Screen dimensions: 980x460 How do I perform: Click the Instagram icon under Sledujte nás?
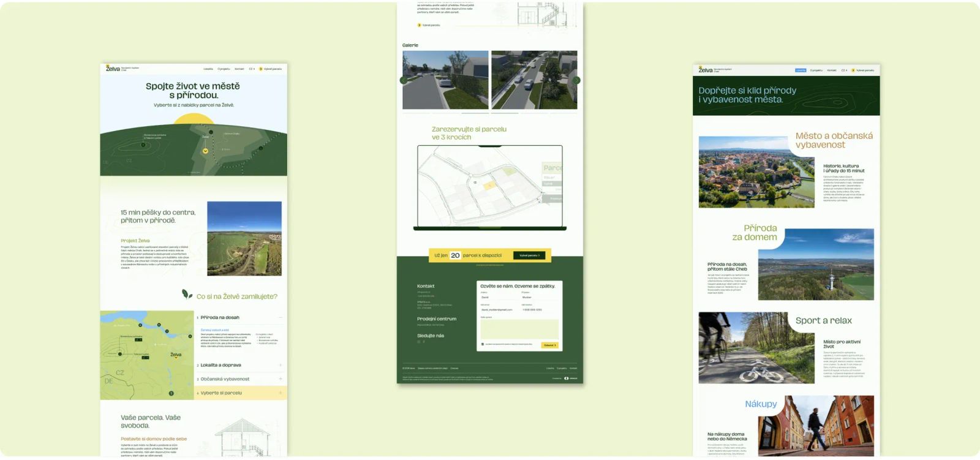[x=419, y=342]
